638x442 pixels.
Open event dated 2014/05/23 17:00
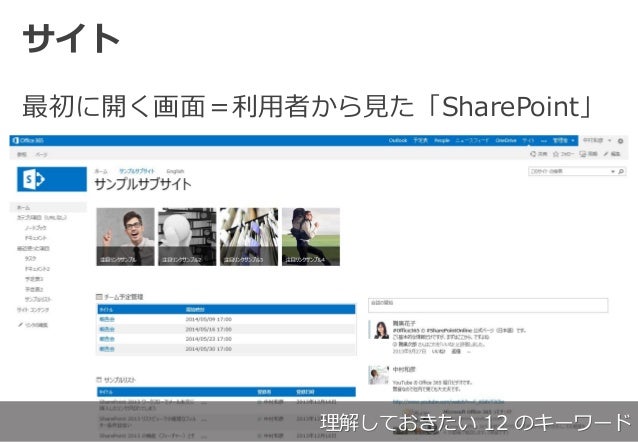pos(107,339)
